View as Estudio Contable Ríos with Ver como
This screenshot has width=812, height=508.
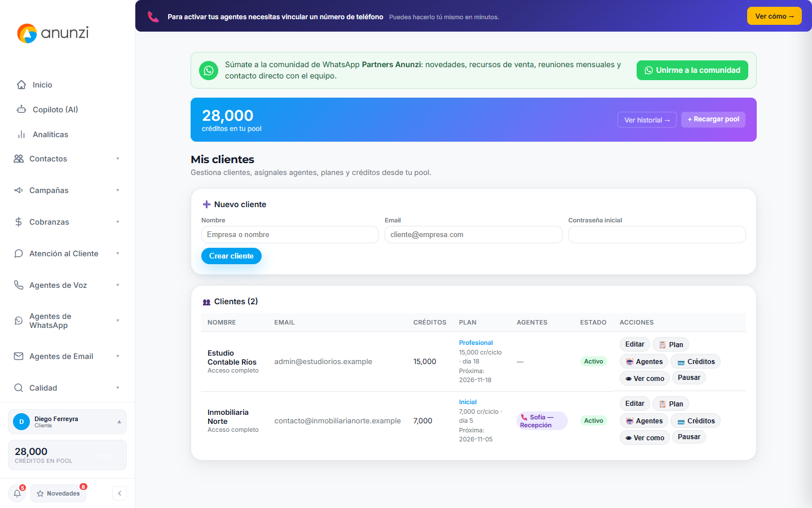pyautogui.click(x=645, y=378)
